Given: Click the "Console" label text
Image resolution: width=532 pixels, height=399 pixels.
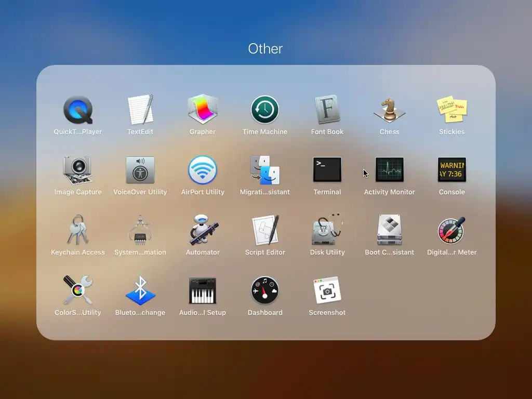Looking at the screenshot, I should (452, 192).
